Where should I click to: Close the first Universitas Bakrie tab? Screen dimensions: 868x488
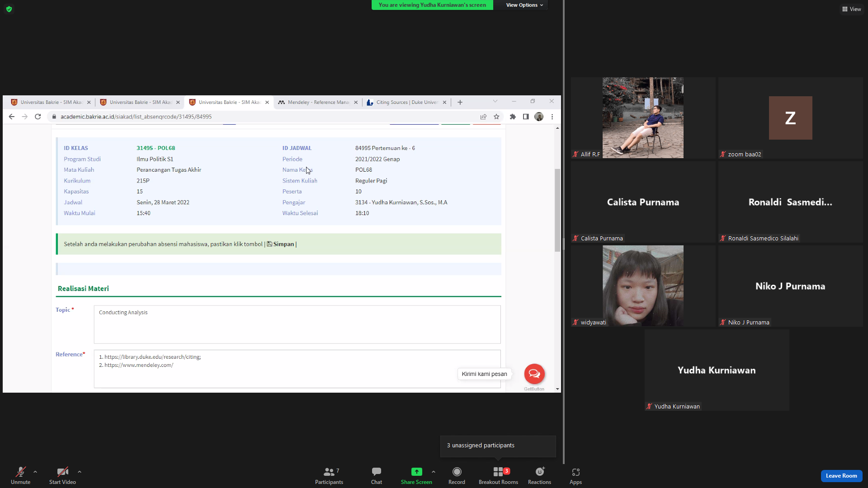click(89, 102)
